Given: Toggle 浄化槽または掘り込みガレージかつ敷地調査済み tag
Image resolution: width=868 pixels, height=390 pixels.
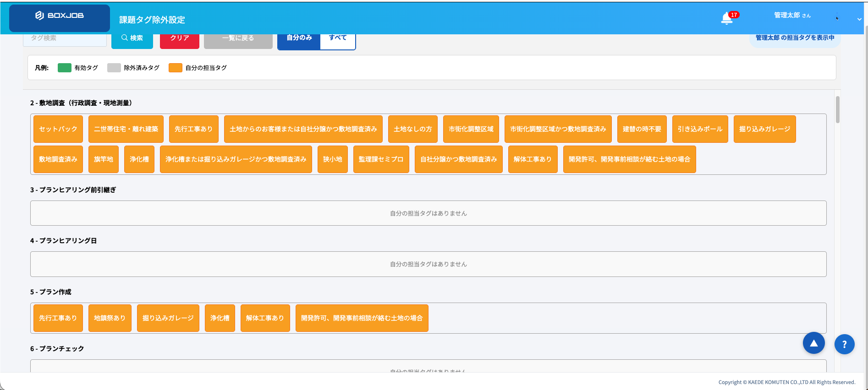Looking at the screenshot, I should 236,159.
